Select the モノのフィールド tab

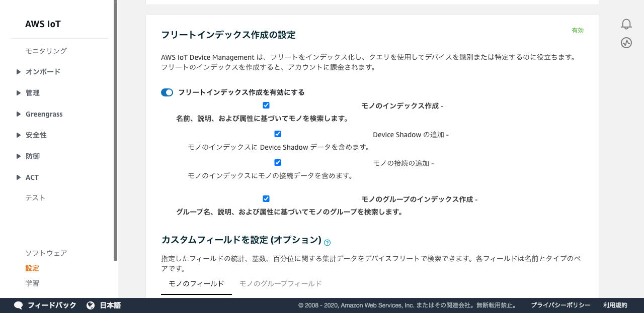196,284
